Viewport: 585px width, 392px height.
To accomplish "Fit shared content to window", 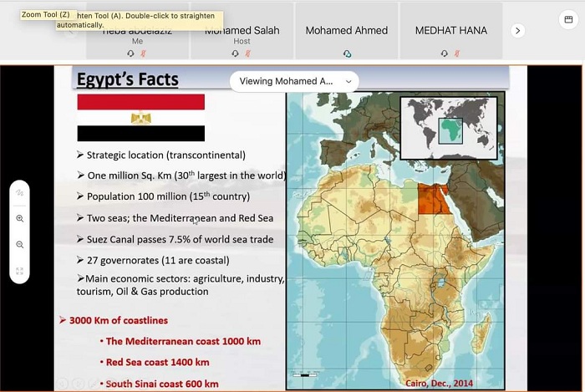I will coord(19,271).
